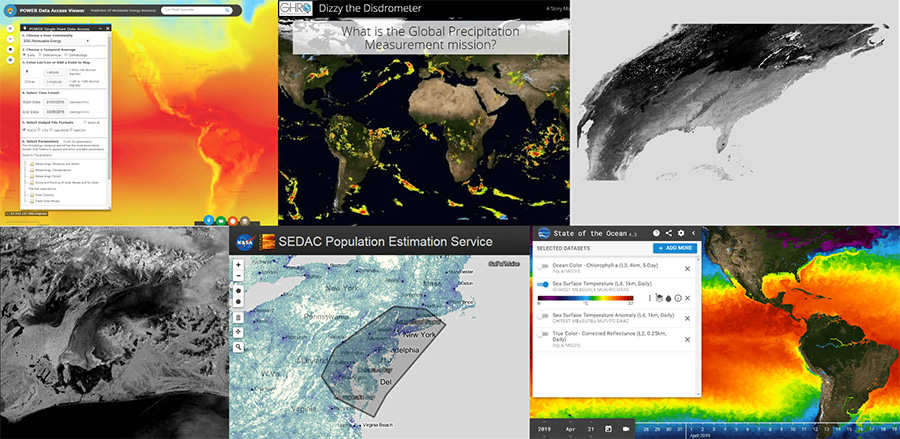Open settings gear in State of the Ocean
This screenshot has height=439, width=900.
681,233
